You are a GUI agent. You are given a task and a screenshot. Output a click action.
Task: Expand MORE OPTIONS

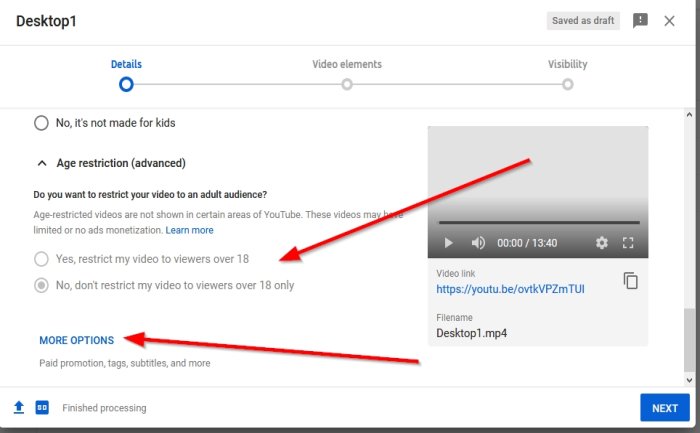pyautogui.click(x=77, y=341)
